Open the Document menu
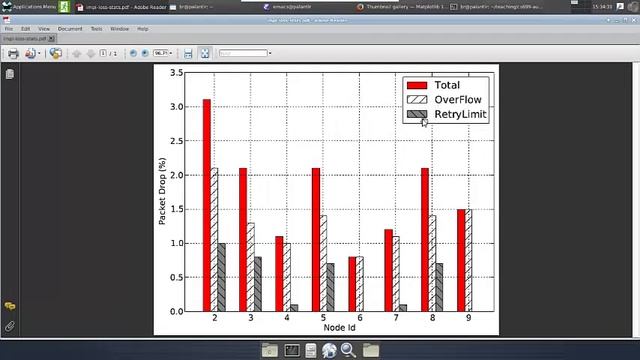Screen dimensions: 640x360 (x=70, y=29)
